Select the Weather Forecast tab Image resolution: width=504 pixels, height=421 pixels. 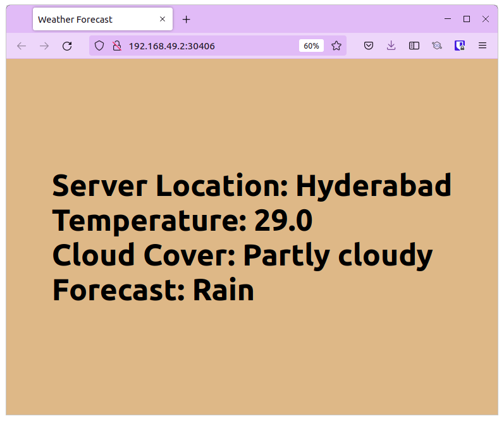[102, 20]
